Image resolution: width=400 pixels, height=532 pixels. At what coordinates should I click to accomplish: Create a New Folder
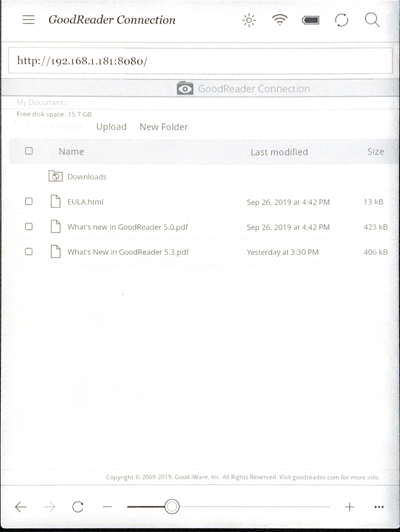[x=164, y=127]
